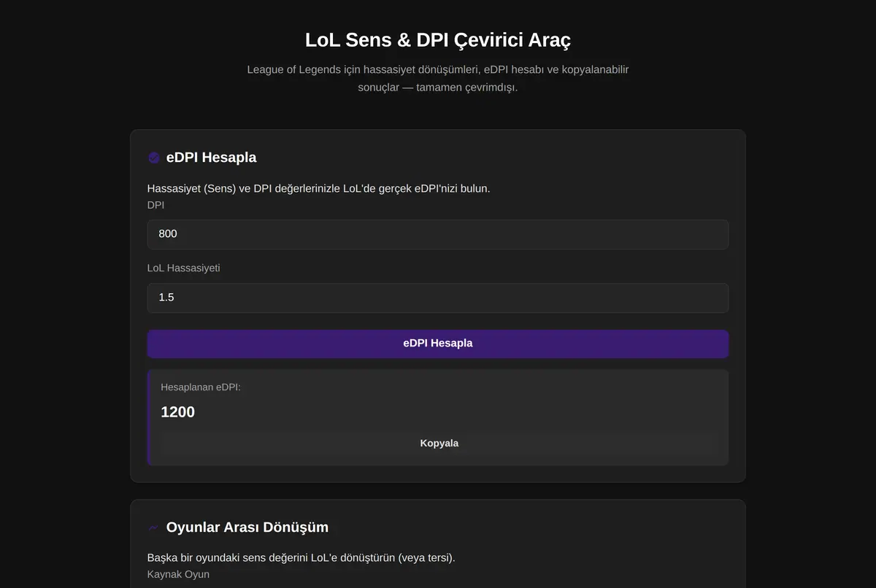Click the "eDPI Hesapla" section heading

(211, 158)
